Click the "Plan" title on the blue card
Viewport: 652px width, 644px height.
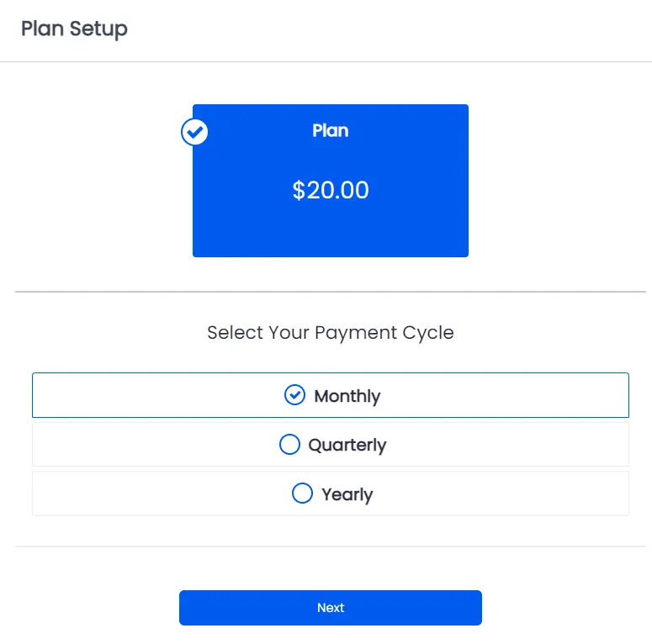pyautogui.click(x=331, y=130)
